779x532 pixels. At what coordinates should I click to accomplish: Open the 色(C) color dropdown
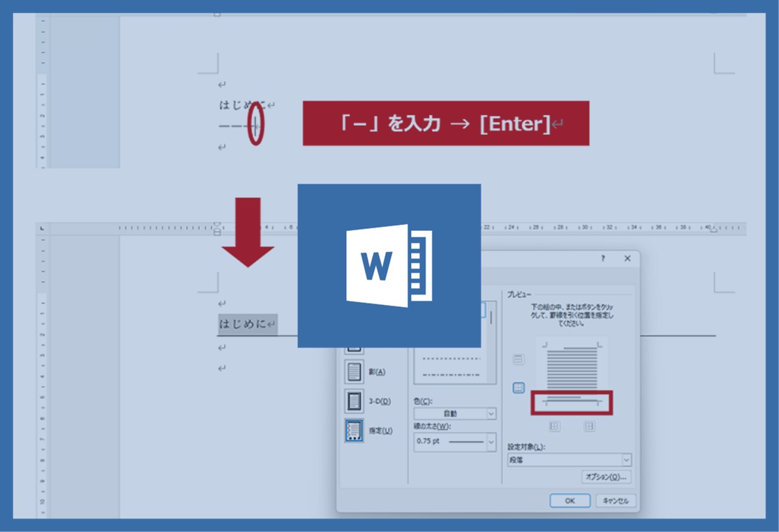click(455, 413)
